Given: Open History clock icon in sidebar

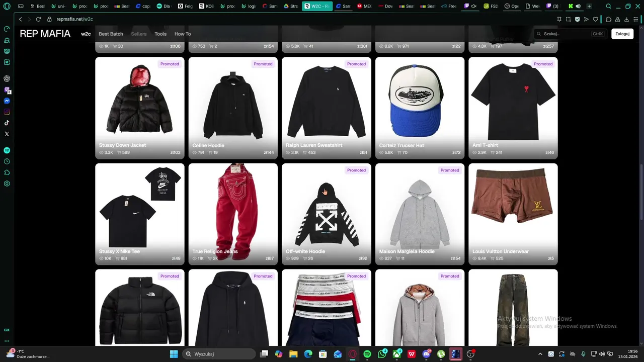Looking at the screenshot, I should coord(7,161).
